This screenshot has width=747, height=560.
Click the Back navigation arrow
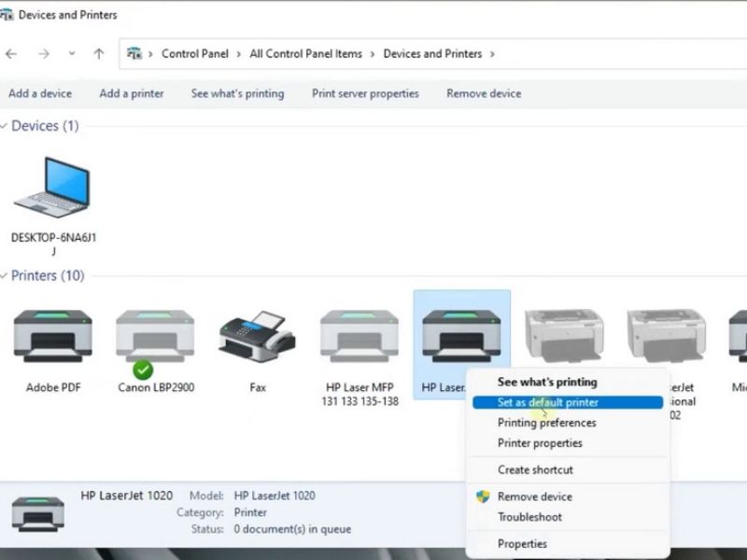coord(12,54)
